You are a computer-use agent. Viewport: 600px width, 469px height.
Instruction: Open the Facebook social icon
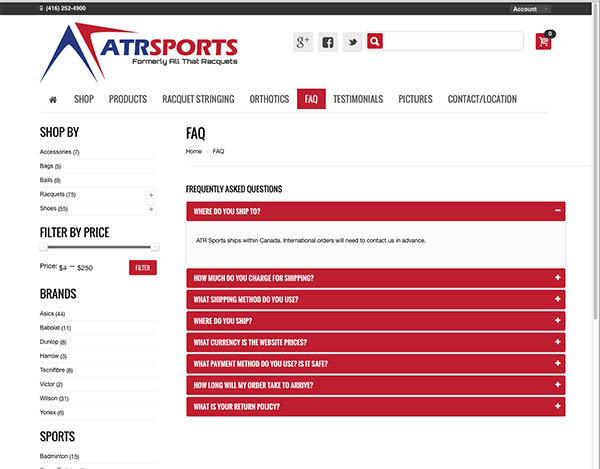[328, 42]
